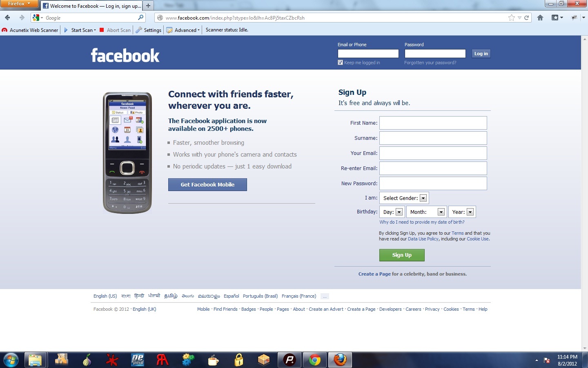
Task: Launch the colored gears taskbar icon
Action: [188, 360]
